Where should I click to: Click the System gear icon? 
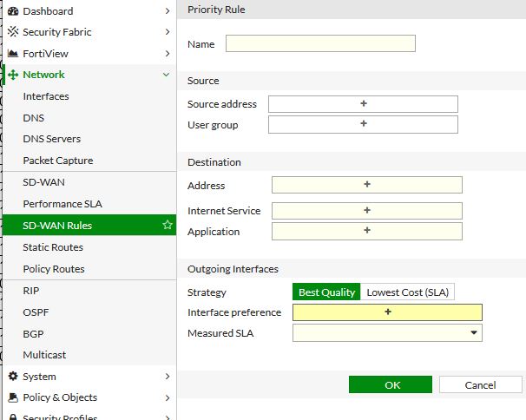13,377
